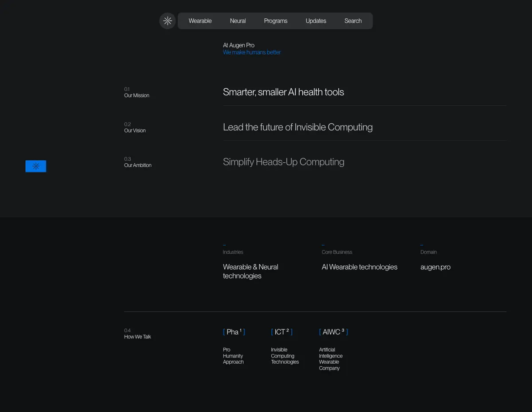Screen dimensions: 532x412
Task: Click the bracketed 'Pha' abbreviation
Action: click(x=234, y=332)
